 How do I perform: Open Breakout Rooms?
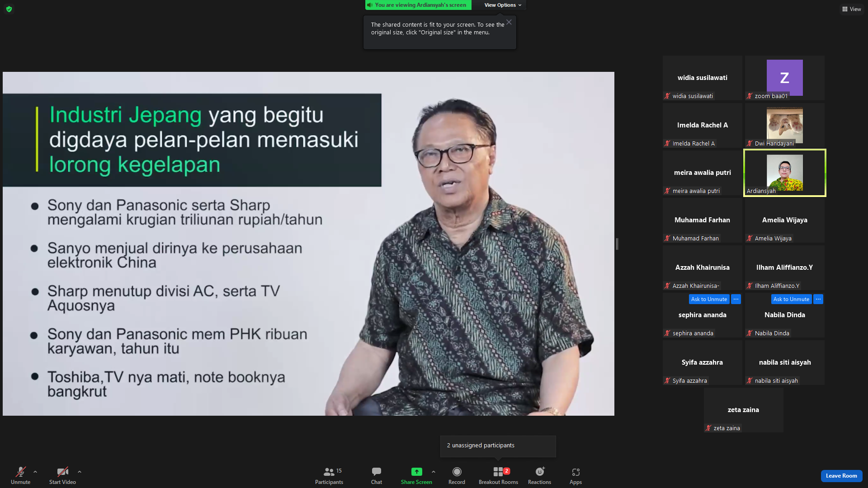(498, 476)
